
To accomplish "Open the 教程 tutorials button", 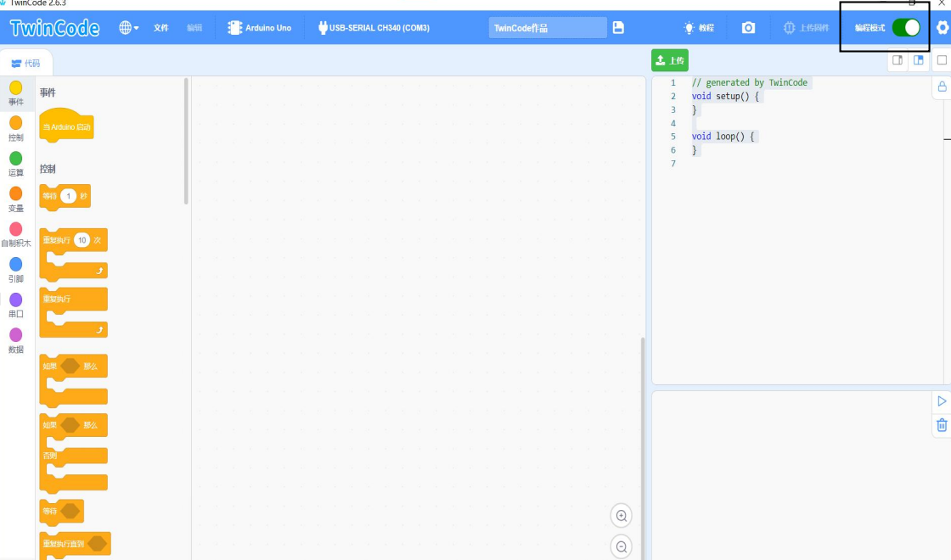I will tap(699, 28).
